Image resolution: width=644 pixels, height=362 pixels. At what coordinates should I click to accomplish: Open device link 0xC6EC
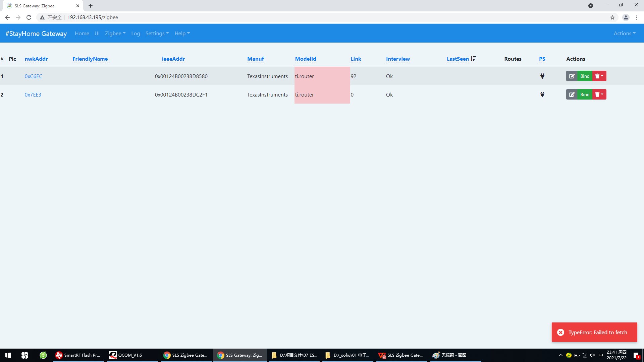[x=34, y=76]
